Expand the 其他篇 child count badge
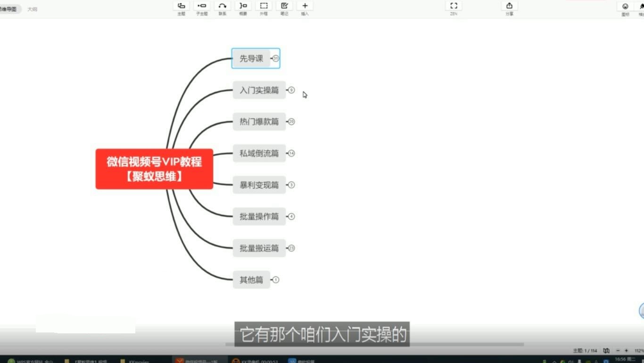644x363 pixels. click(276, 280)
